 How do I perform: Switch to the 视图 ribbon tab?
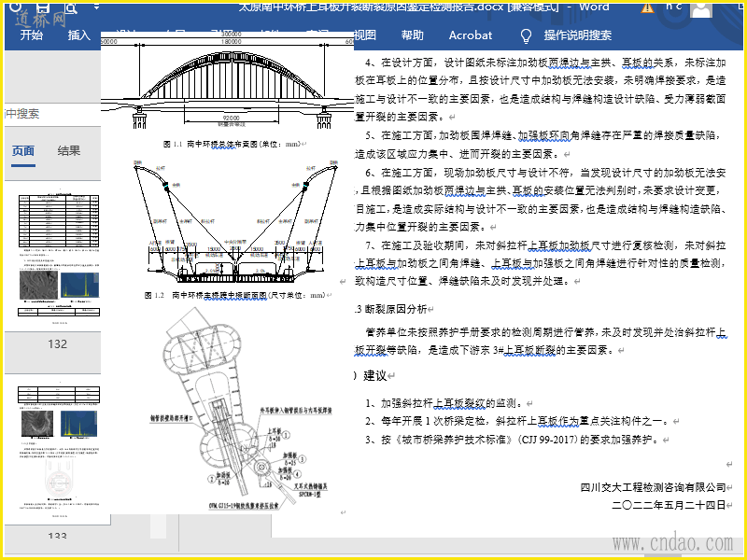click(x=364, y=35)
